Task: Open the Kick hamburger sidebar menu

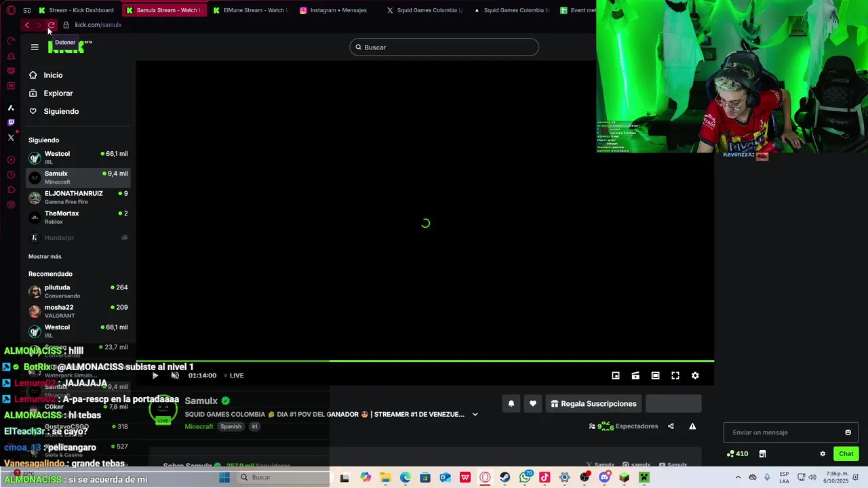Action: tap(35, 47)
